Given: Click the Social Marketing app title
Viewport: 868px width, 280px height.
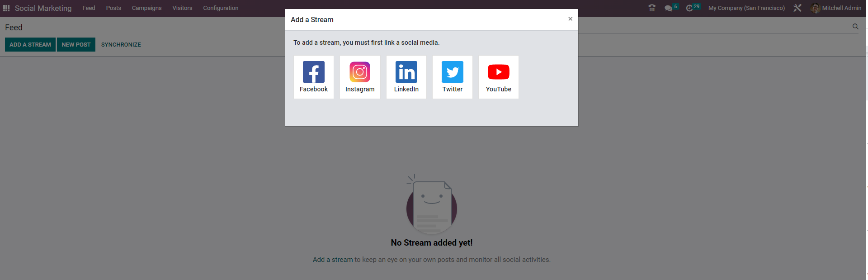Looking at the screenshot, I should tap(43, 8).
